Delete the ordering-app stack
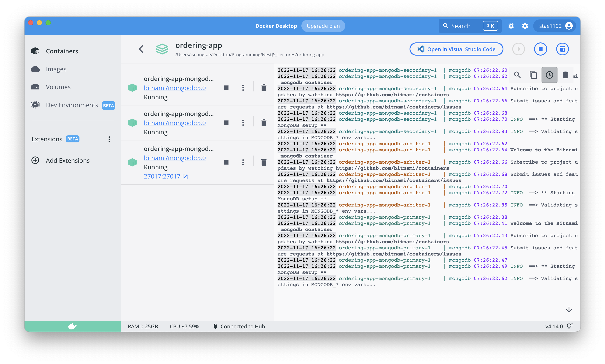Viewport: 605px width, 364px height. [x=562, y=49]
